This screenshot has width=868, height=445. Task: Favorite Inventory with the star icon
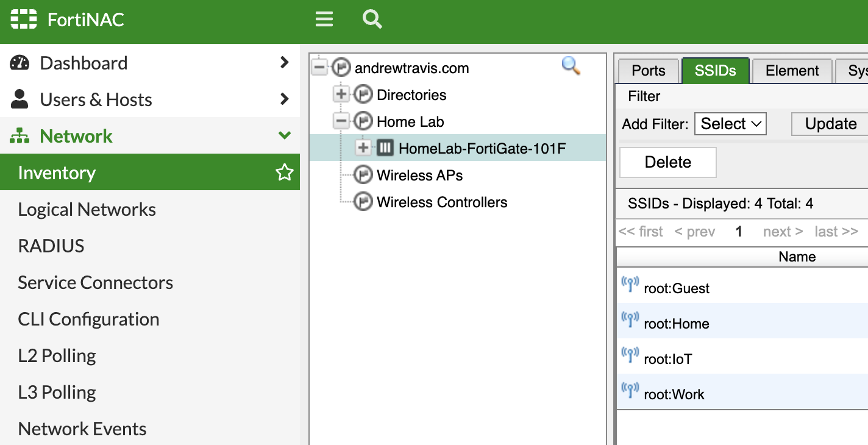284,173
